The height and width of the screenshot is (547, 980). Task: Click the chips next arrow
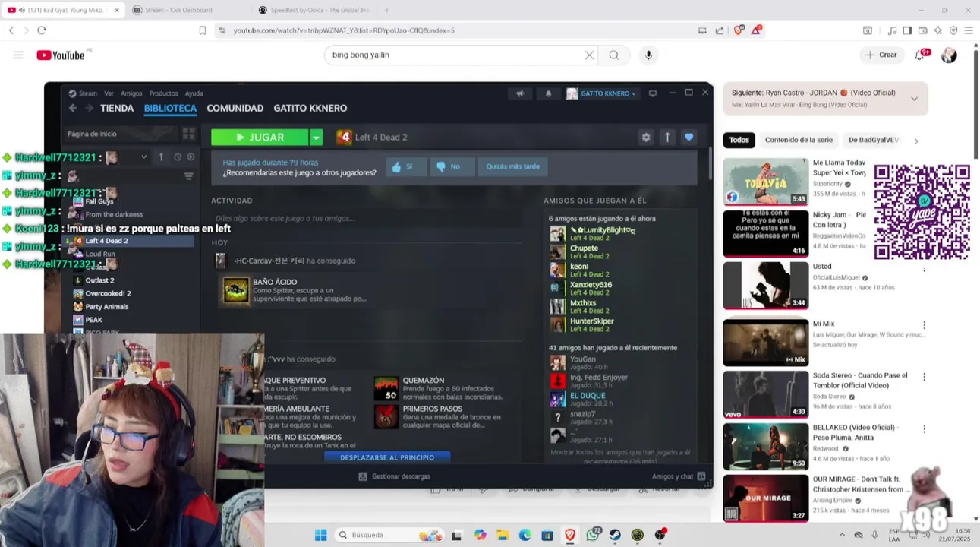point(915,141)
